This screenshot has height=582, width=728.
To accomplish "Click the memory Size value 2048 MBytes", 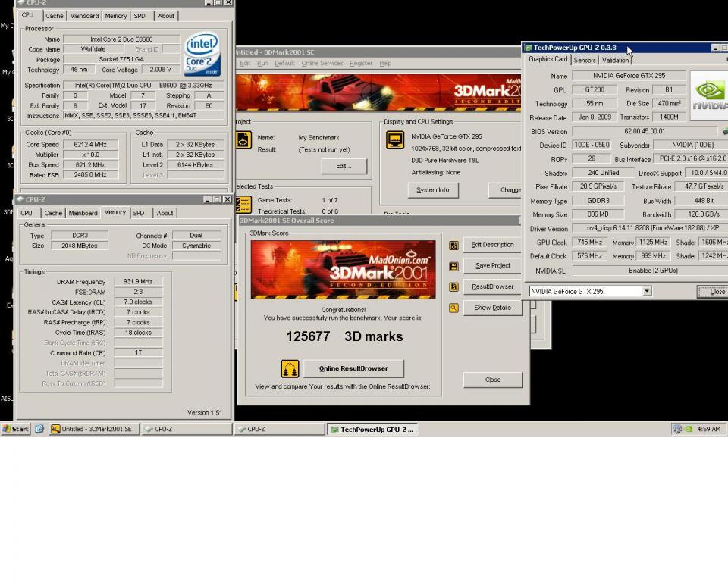I will [80, 246].
